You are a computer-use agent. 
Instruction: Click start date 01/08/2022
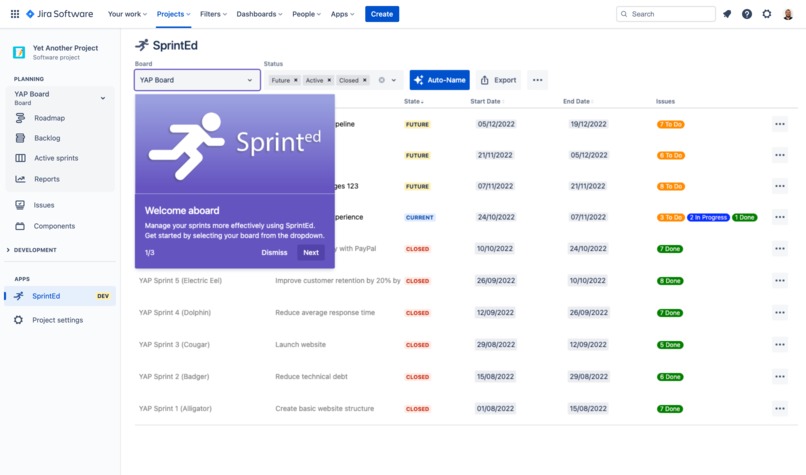(495, 408)
